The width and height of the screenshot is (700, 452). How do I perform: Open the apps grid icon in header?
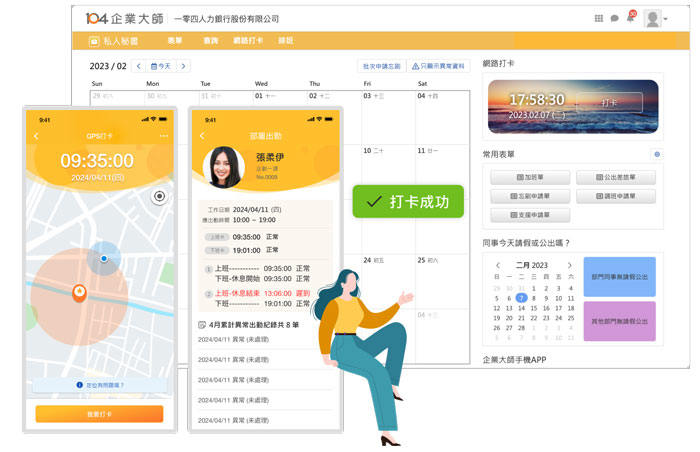click(x=599, y=18)
